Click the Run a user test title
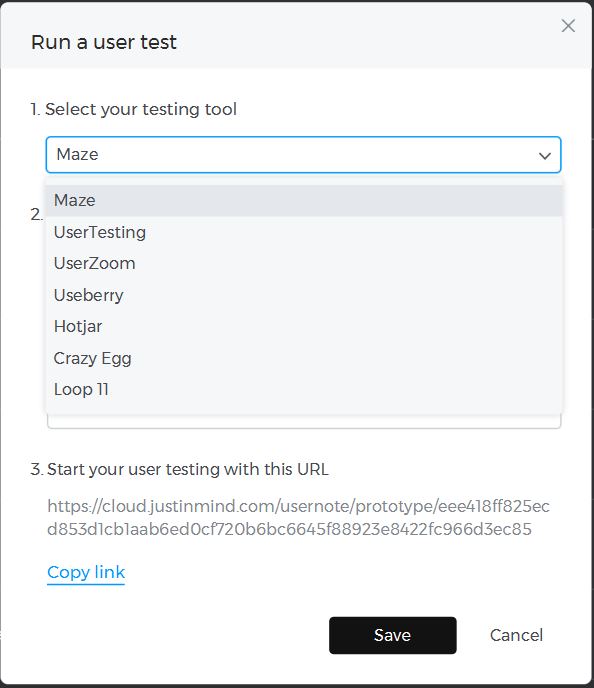Screen dimensions: 594x688 pos(104,43)
